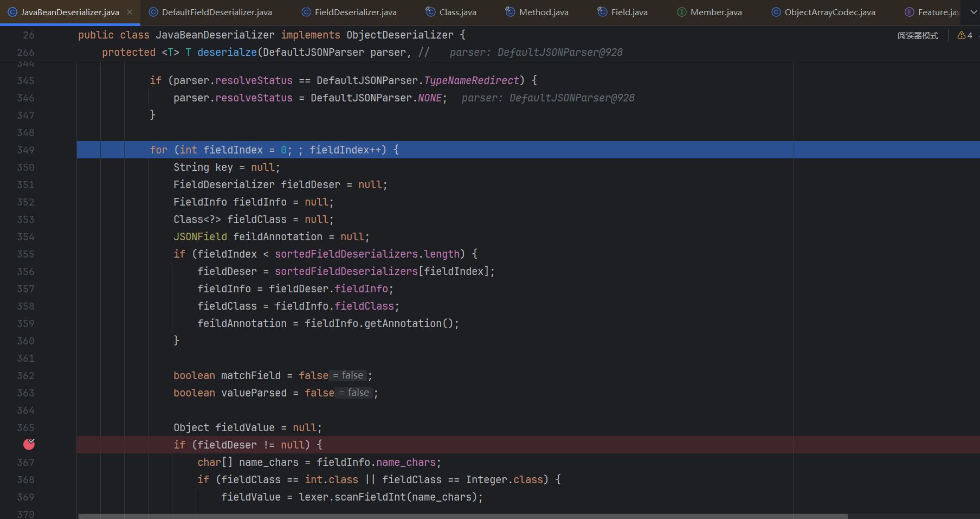This screenshot has height=519, width=980.
Task: Click the class icon on Method.java tab
Action: 510,12
